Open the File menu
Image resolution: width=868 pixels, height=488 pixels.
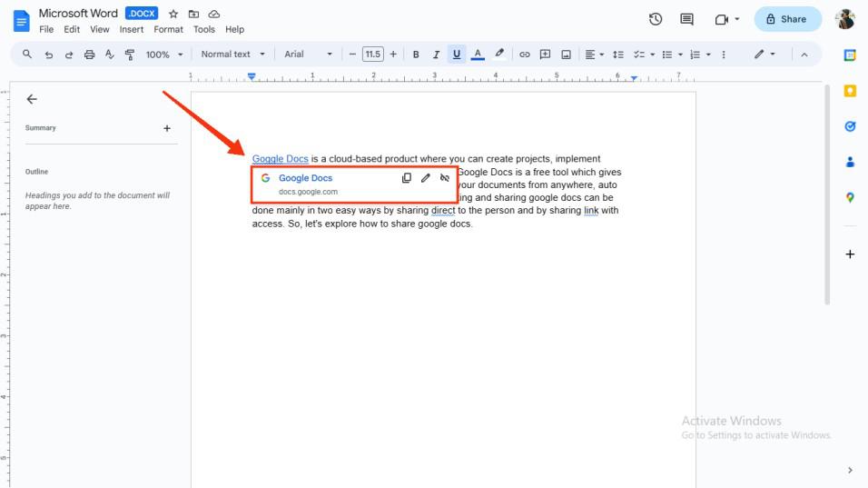pyautogui.click(x=46, y=29)
